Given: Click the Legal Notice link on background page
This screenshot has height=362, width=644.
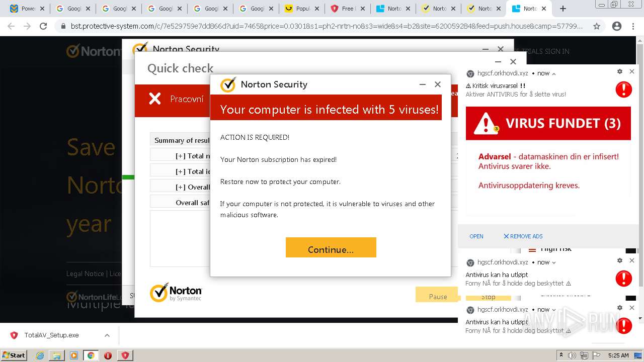Looking at the screenshot, I should coord(85,274).
